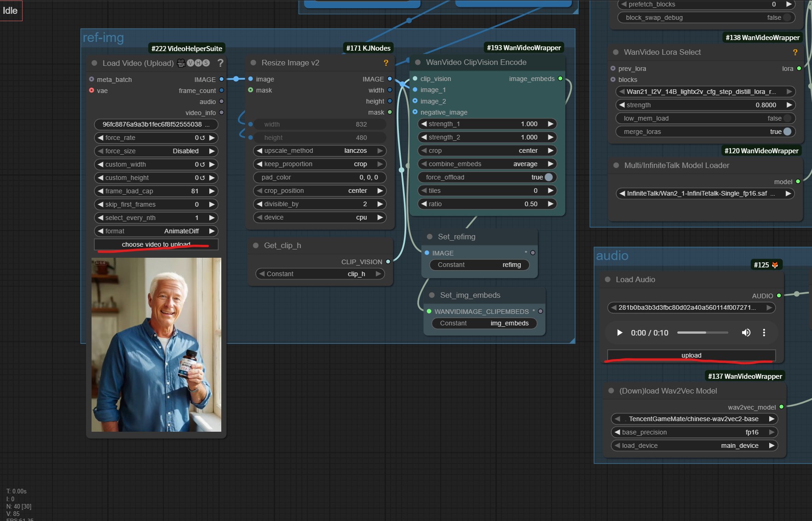Open keep_proportion crop dropdown
This screenshot has width=812, height=521.
320,164
